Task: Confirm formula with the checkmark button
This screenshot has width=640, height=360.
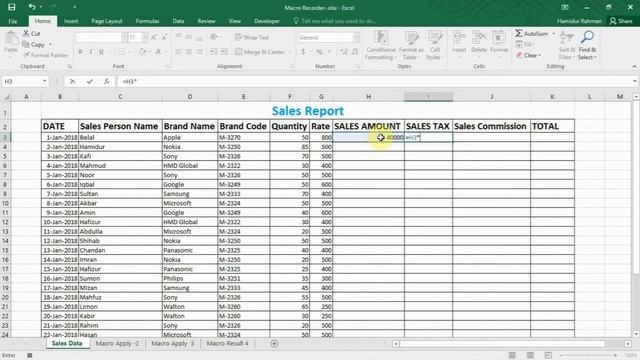Action: [89, 82]
